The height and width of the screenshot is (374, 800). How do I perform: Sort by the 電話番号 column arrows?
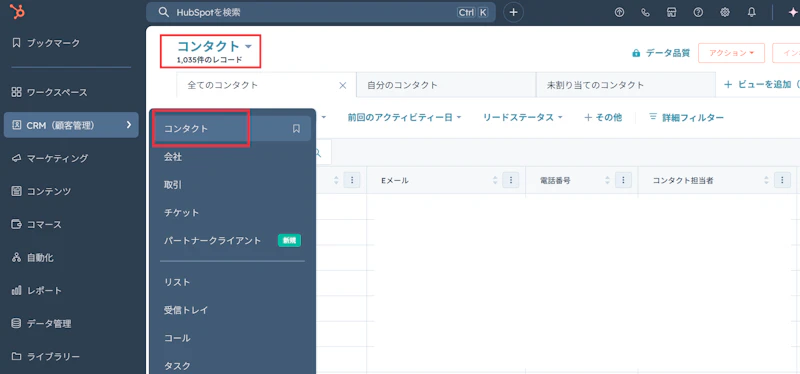607,180
